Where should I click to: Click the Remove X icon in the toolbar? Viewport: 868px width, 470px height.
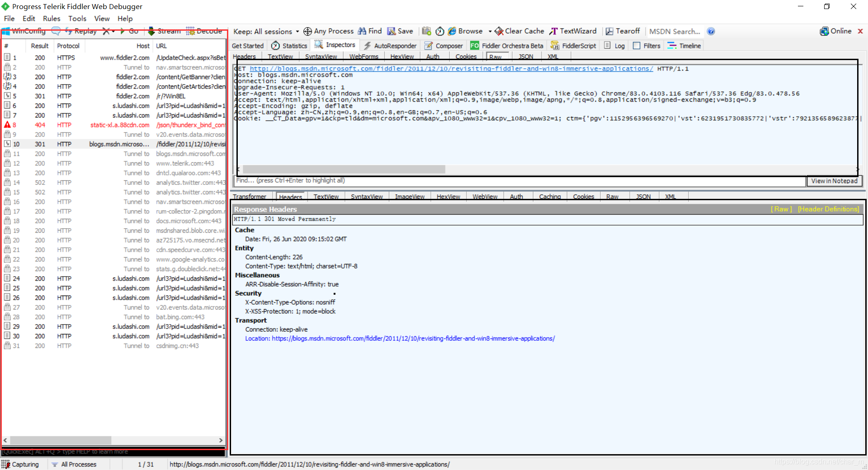coord(106,31)
